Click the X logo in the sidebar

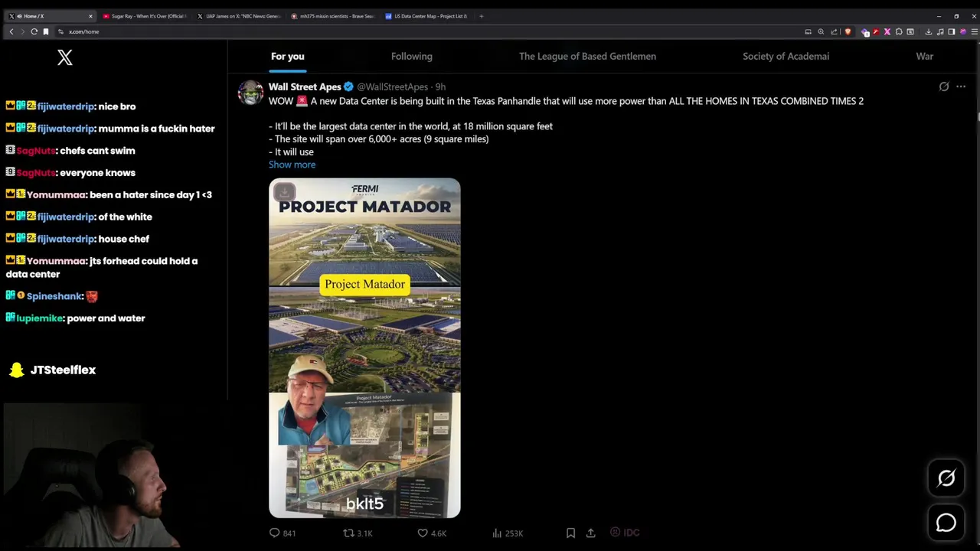point(65,57)
